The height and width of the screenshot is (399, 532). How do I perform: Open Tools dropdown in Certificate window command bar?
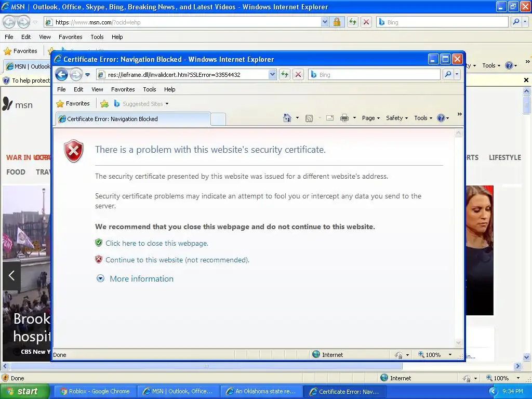(x=423, y=118)
